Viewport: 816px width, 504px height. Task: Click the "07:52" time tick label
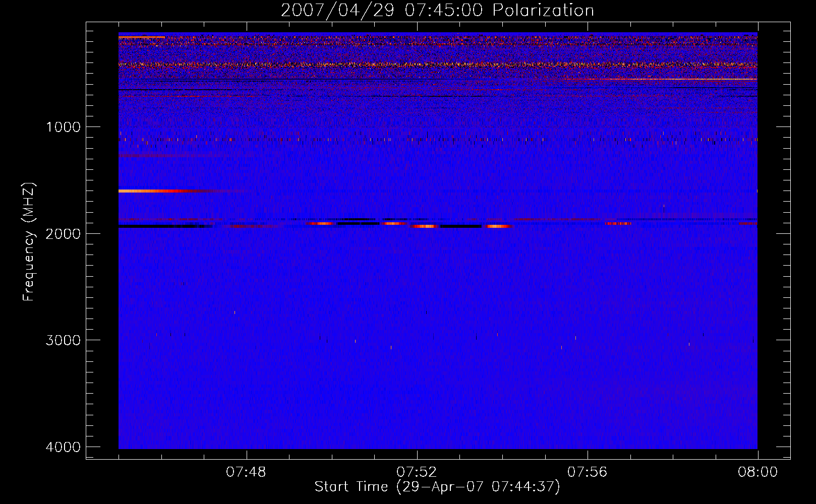pos(417,472)
